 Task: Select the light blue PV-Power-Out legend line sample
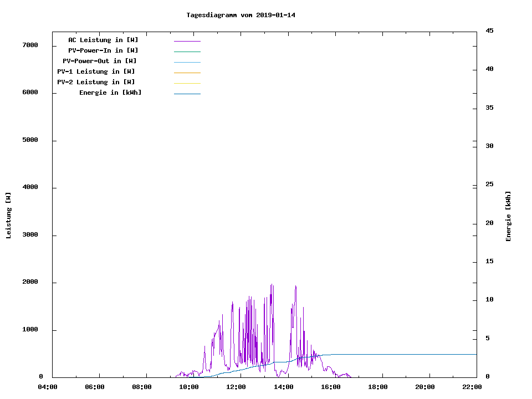tap(187, 62)
